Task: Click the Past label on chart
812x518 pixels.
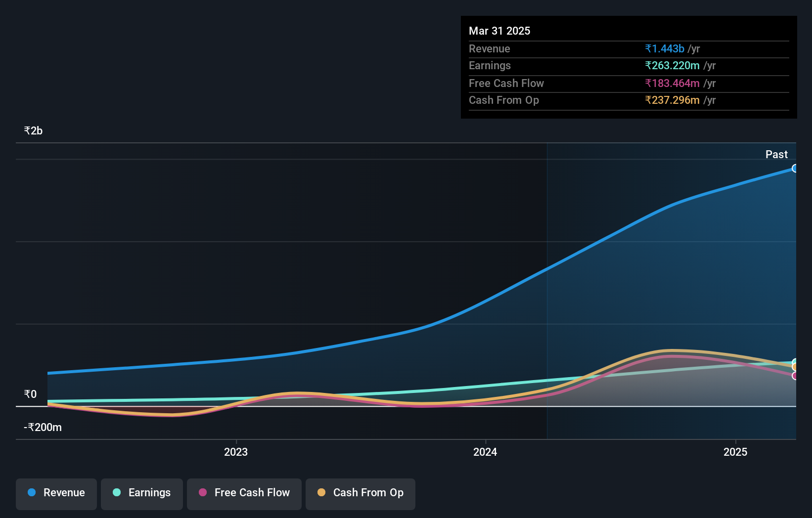Action: 776,154
